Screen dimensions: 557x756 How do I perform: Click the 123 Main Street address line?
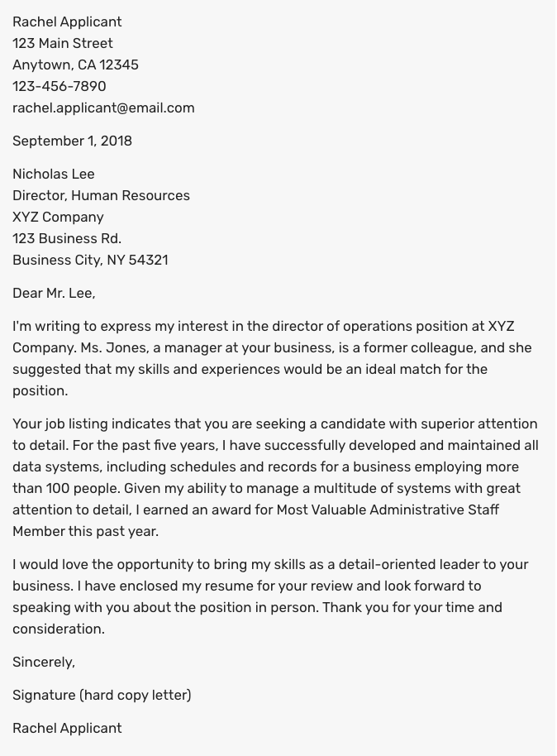pos(63,43)
